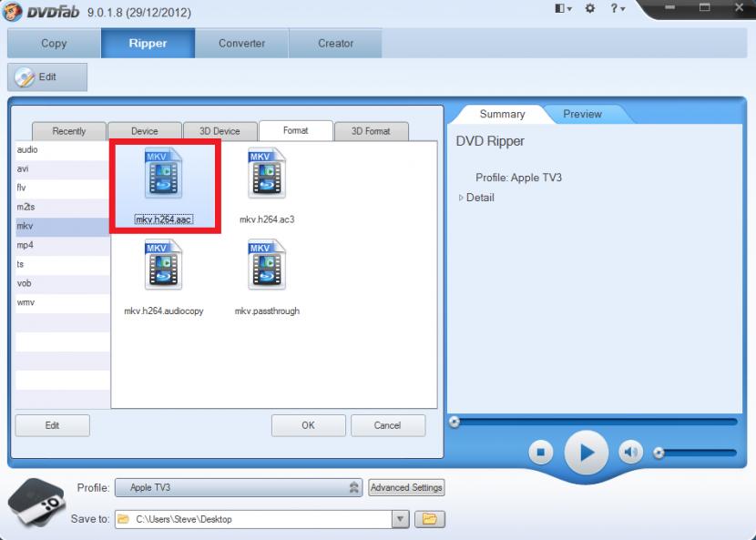Click the volume slider track
Image resolution: width=756 pixels, height=540 pixels.
[x=697, y=453]
